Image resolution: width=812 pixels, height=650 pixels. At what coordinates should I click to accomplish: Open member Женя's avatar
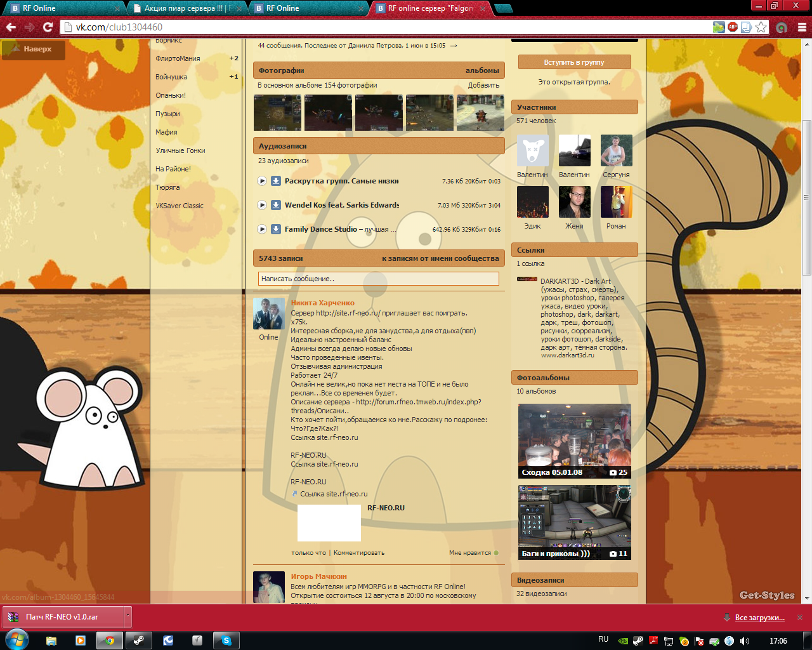pyautogui.click(x=575, y=202)
